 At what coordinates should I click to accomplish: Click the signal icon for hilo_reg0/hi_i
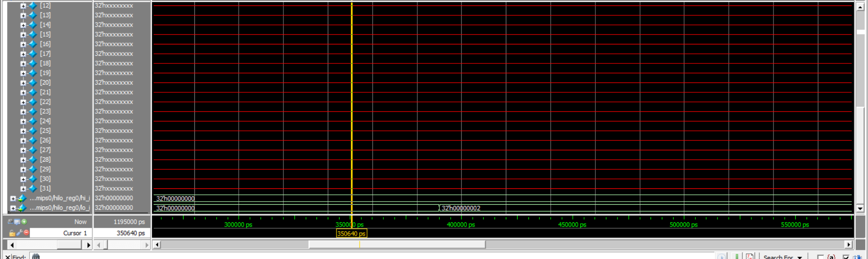(x=22, y=198)
